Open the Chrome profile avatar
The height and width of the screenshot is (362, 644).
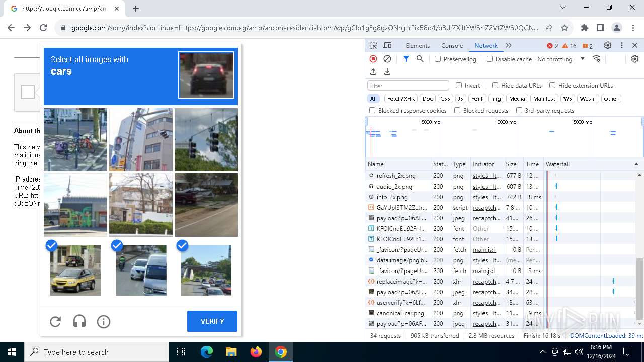617,28
